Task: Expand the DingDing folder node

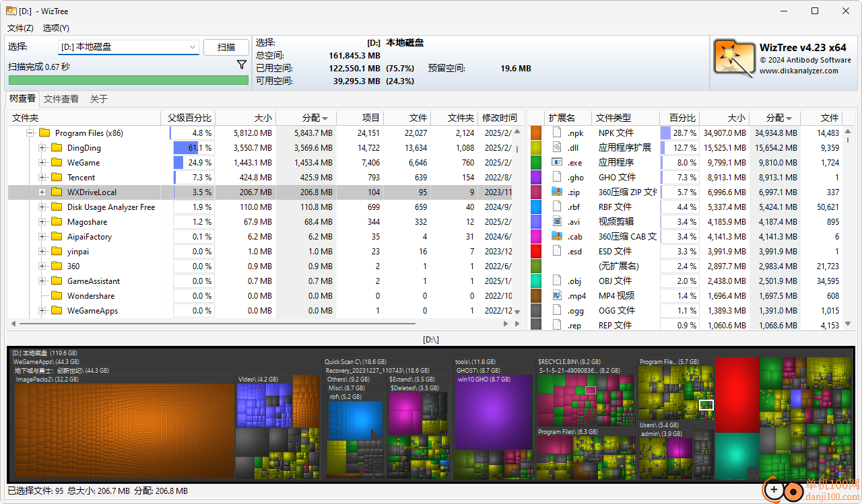Action: (42, 148)
